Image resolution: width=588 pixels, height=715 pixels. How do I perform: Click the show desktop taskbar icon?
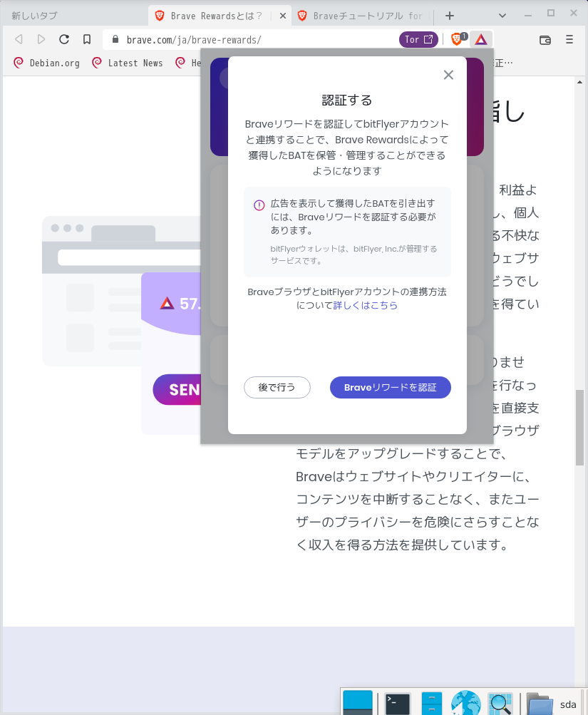tap(358, 703)
